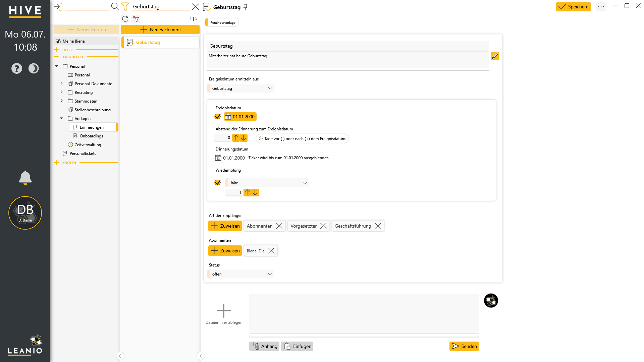The width and height of the screenshot is (644, 362).
Task: Select the Remindervorlage tab
Action: (222, 22)
